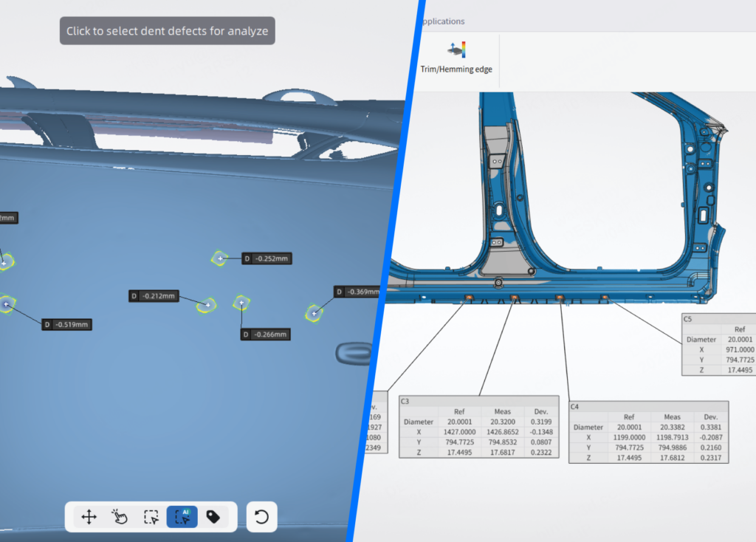The width and height of the screenshot is (756, 542).
Task: Select the dent marker linked to -0.369mm
Action: [314, 313]
